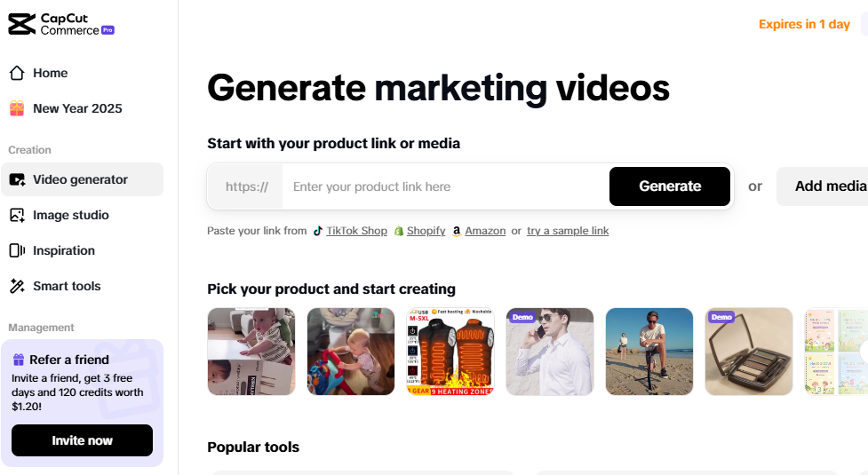Open Image studio from its icon
The image size is (868, 475).
[17, 215]
